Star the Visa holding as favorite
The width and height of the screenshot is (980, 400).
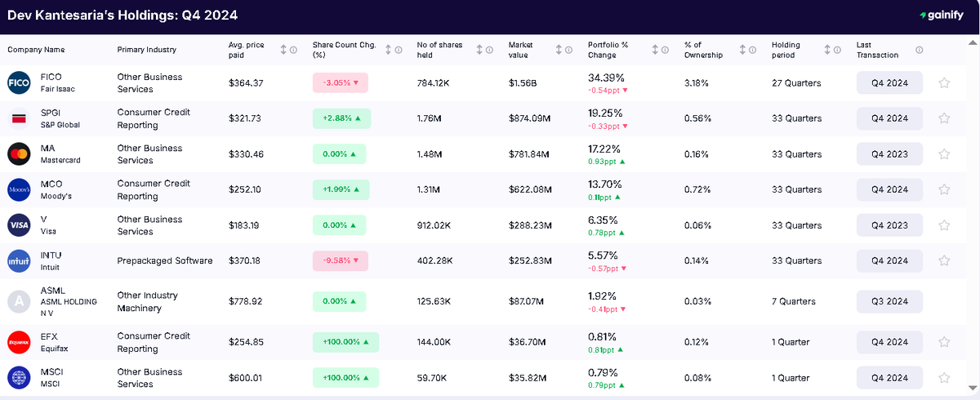(x=944, y=225)
